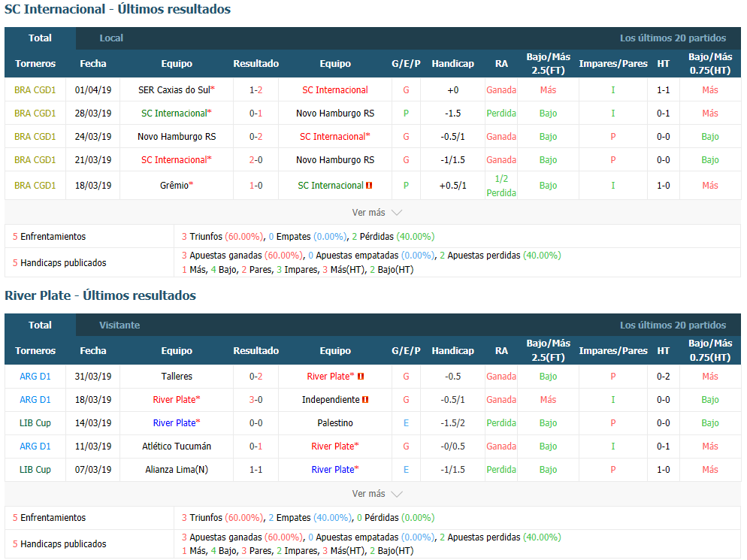The image size is (747, 560).
Task: Click the Handicap column header in River Plate table
Action: [x=452, y=351]
